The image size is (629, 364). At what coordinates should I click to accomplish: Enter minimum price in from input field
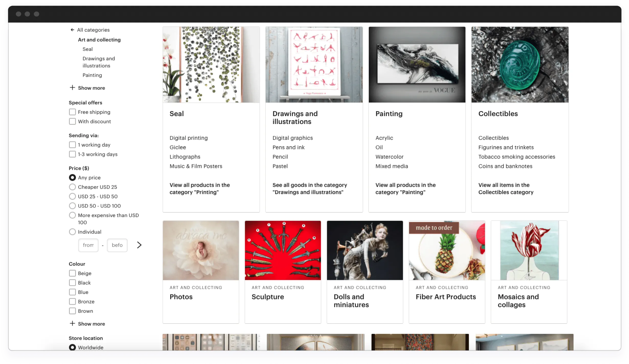[x=88, y=245]
